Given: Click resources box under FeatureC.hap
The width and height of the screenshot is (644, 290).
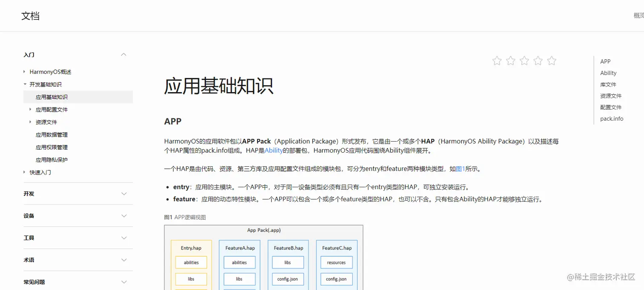Looking at the screenshot, I should pyautogui.click(x=336, y=263).
